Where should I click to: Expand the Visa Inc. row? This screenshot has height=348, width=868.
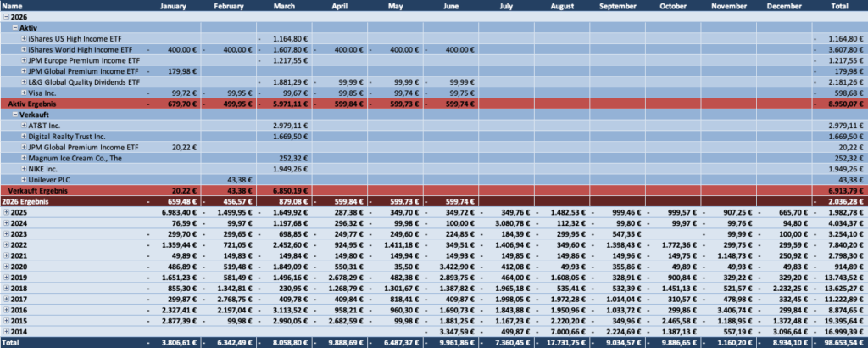24,93
